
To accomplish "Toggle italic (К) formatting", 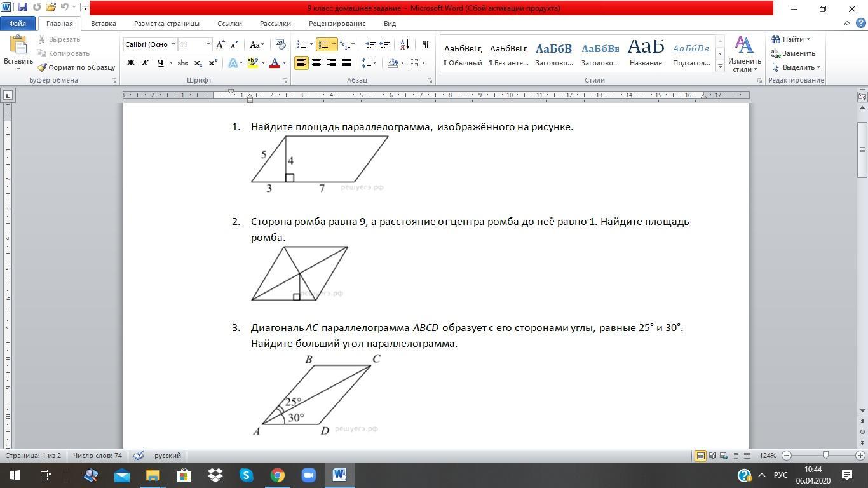I will [x=145, y=63].
